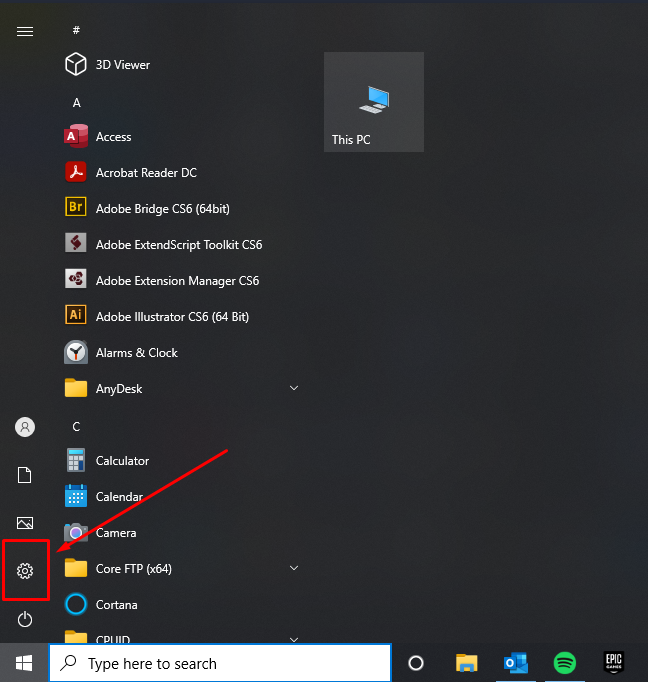The image size is (648, 682).
Task: Click the letter A group header
Action: click(77, 103)
